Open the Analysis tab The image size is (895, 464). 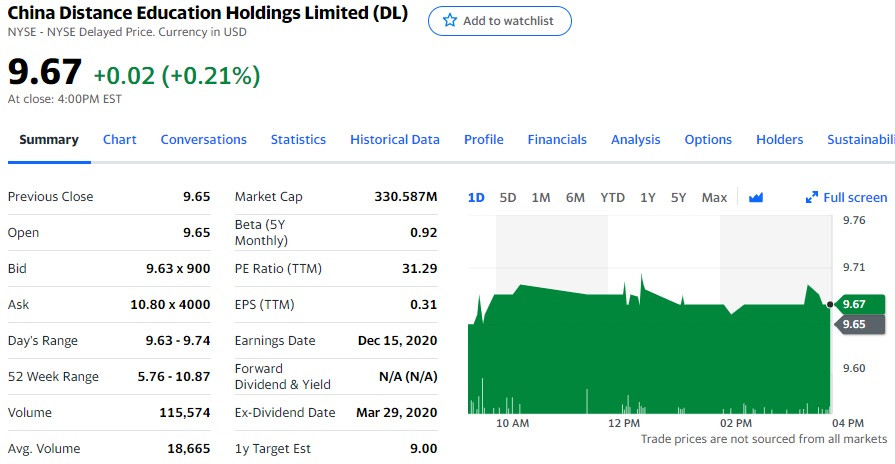coord(635,140)
